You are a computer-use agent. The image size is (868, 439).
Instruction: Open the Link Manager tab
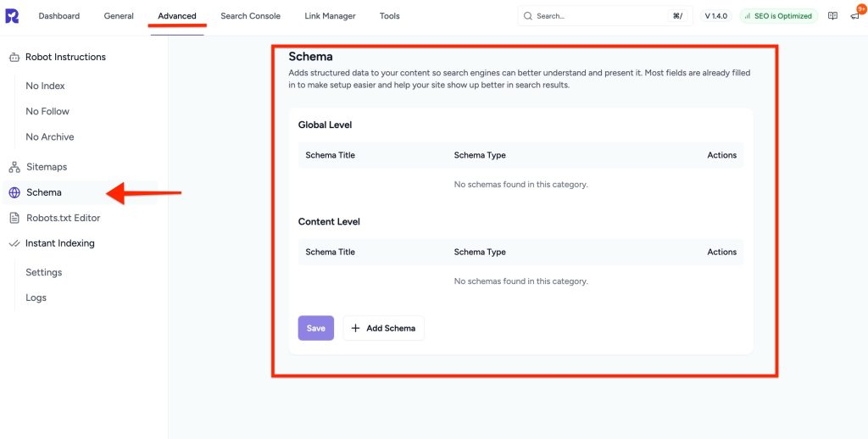(330, 16)
